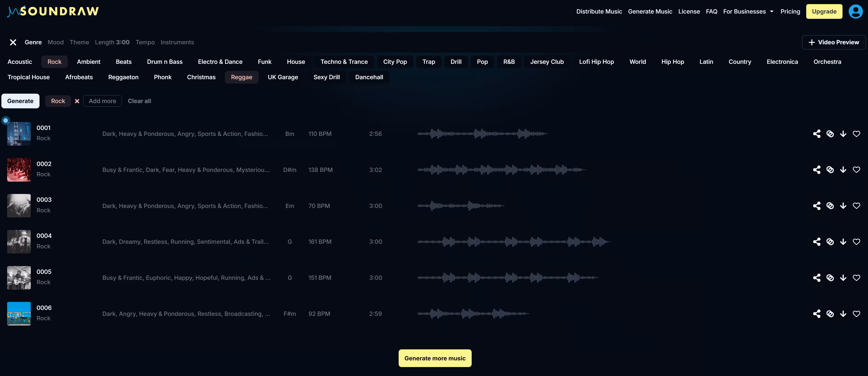The height and width of the screenshot is (376, 868).
Task: Select the Dancehall genre
Action: coord(369,78)
